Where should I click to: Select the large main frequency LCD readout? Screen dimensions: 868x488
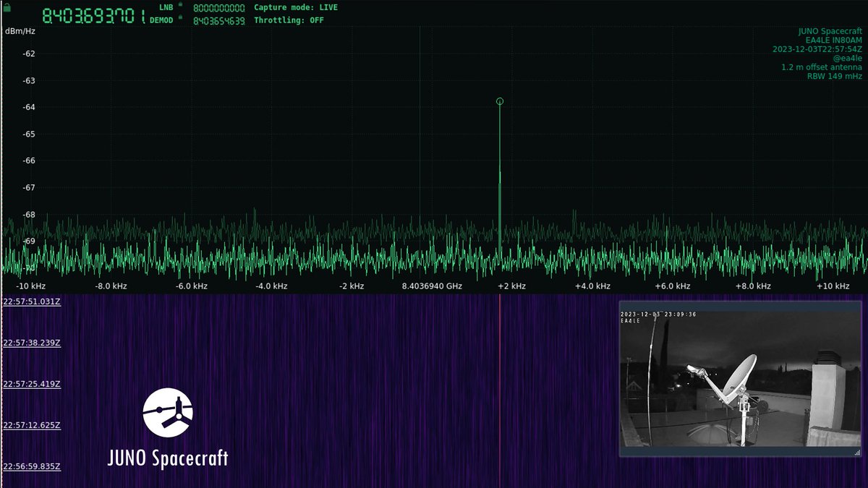[94, 15]
